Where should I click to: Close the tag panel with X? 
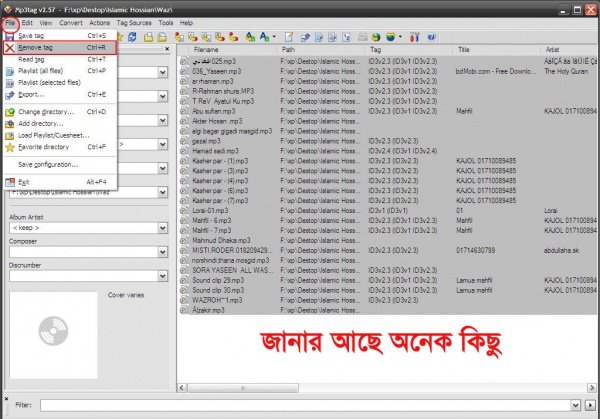(x=167, y=49)
